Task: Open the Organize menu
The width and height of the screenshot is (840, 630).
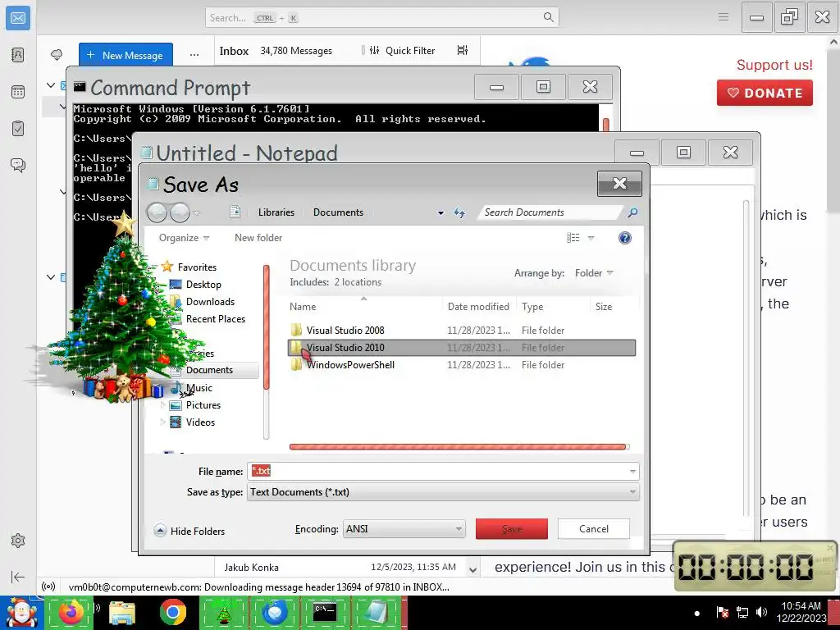Action: (184, 237)
